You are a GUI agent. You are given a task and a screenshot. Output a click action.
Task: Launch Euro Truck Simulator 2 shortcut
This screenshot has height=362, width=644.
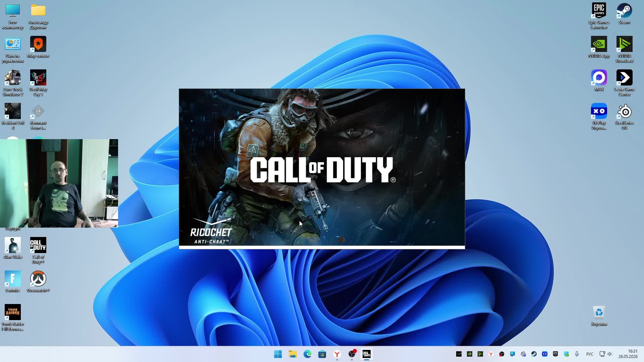[12, 83]
